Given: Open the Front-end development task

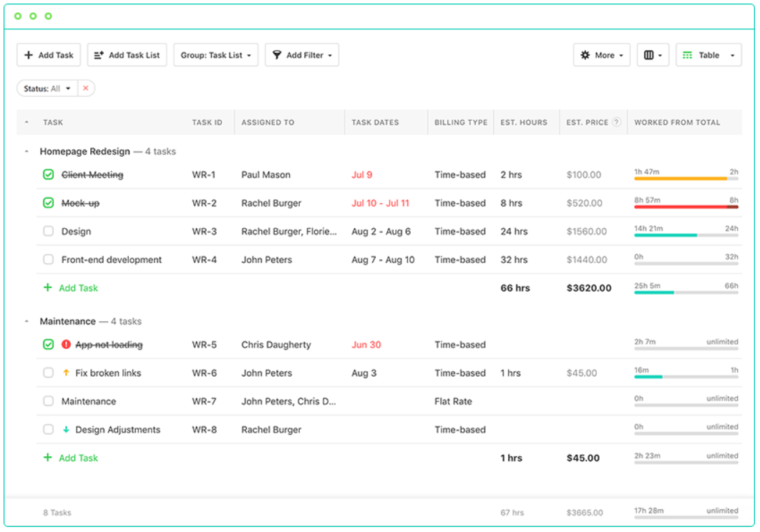Looking at the screenshot, I should [112, 260].
